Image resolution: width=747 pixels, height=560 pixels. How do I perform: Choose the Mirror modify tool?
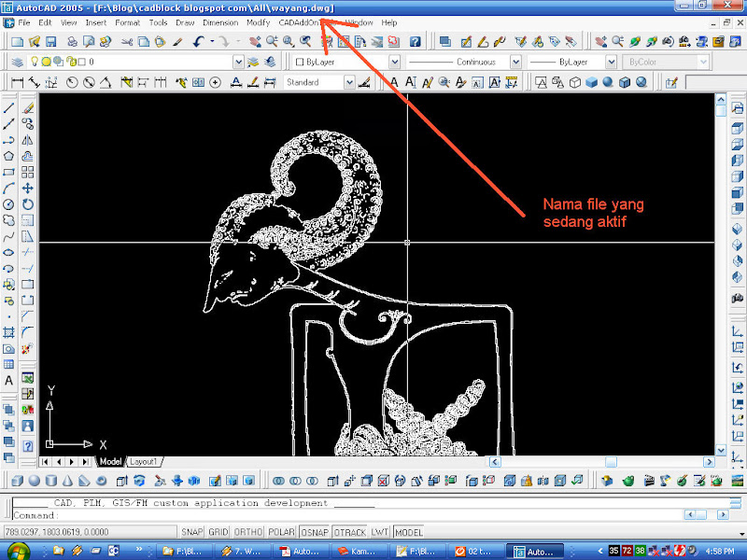tap(28, 140)
